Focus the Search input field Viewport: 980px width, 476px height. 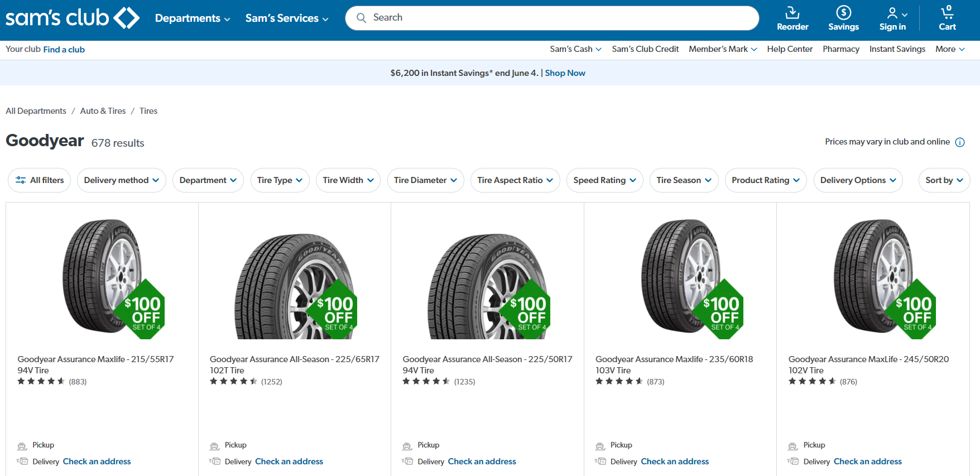click(552, 18)
